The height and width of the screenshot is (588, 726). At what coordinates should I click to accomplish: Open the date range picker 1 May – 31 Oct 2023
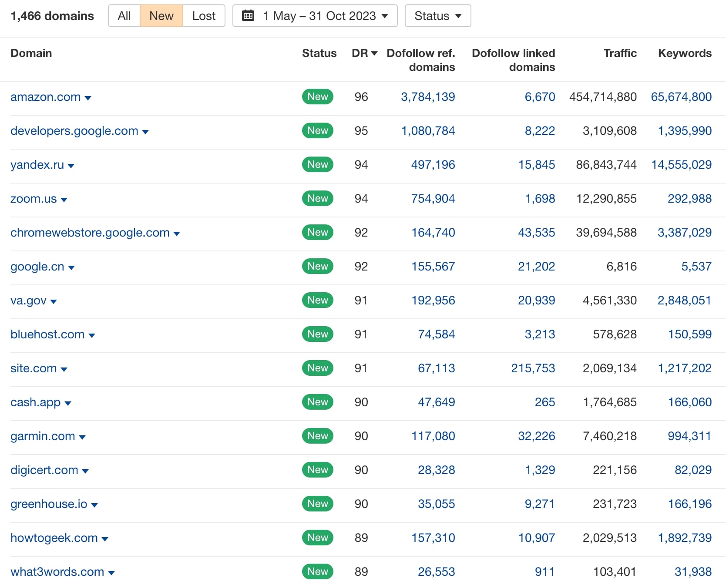tap(315, 16)
